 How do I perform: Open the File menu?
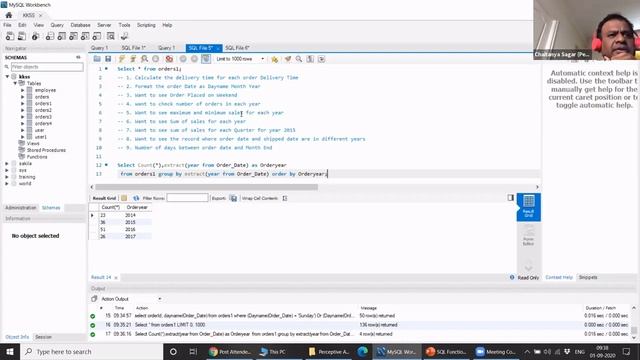tap(7, 25)
